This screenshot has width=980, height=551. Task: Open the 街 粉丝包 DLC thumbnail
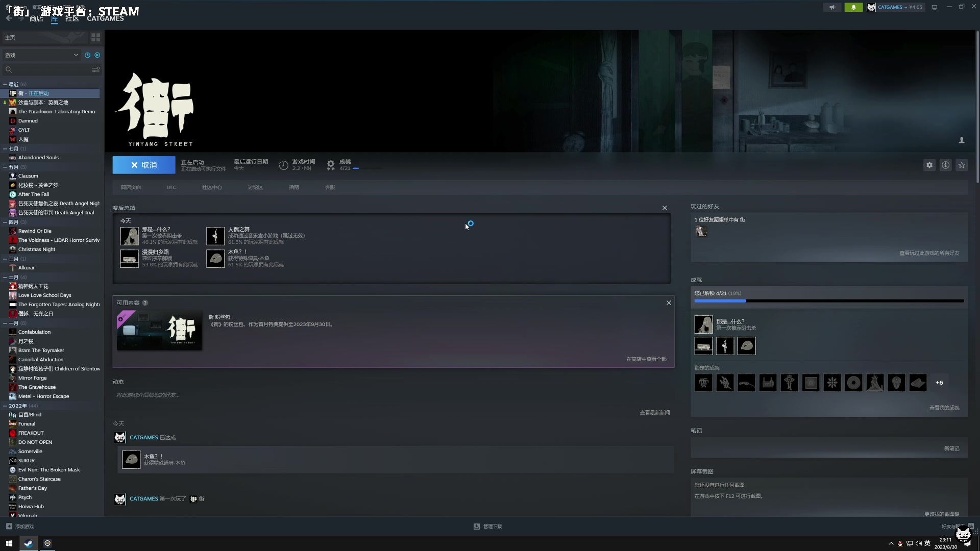159,330
